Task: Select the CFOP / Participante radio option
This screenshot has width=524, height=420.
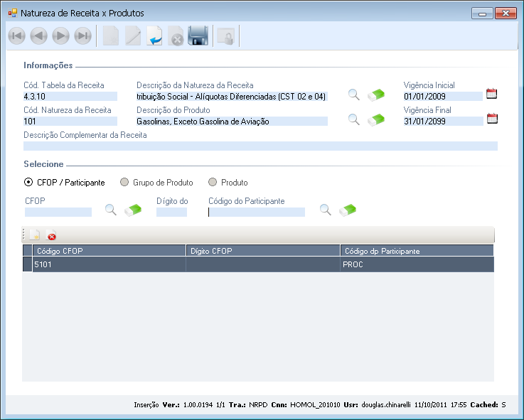Action: (28, 183)
